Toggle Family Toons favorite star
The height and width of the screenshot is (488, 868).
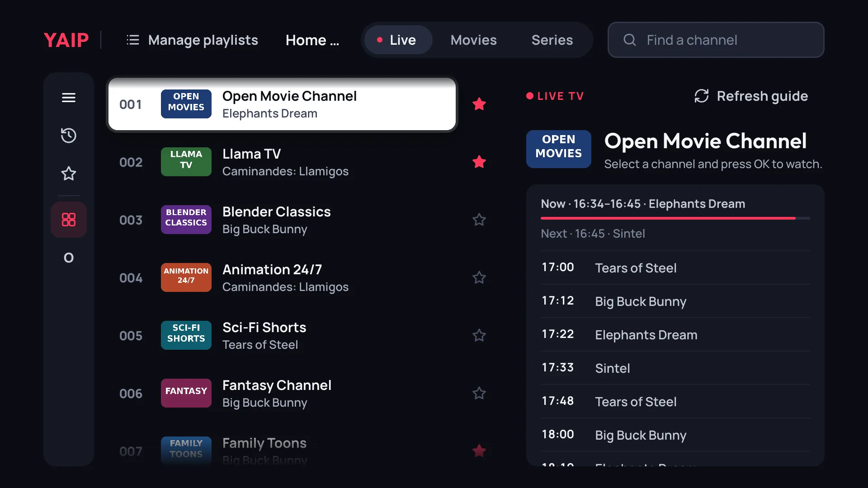click(x=479, y=451)
